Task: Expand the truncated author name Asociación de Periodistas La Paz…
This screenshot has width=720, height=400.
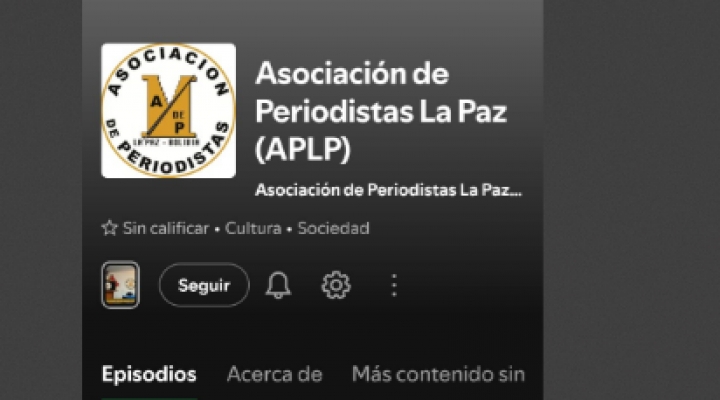Action: [388, 190]
